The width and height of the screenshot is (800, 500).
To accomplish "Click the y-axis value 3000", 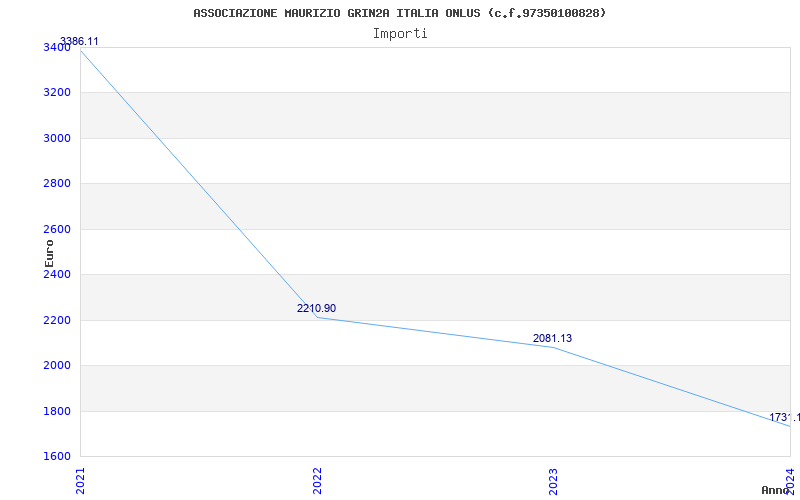I will 58,138.
